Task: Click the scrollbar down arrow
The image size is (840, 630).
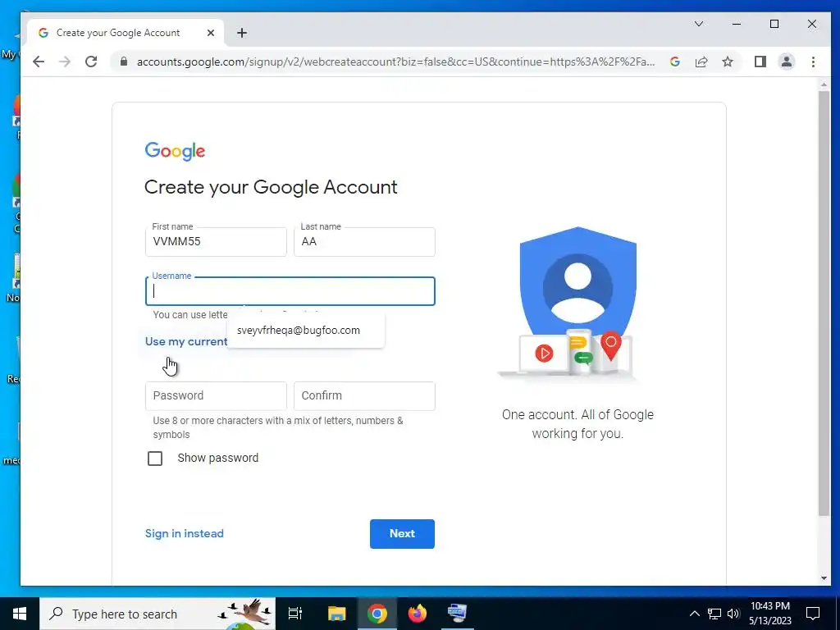Action: click(824, 578)
